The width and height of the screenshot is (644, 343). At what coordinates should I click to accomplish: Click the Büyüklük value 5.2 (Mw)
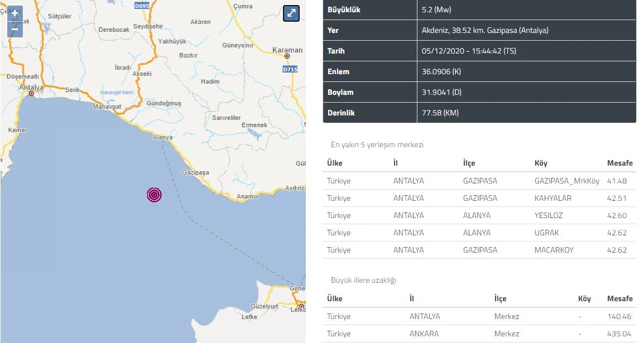(437, 9)
